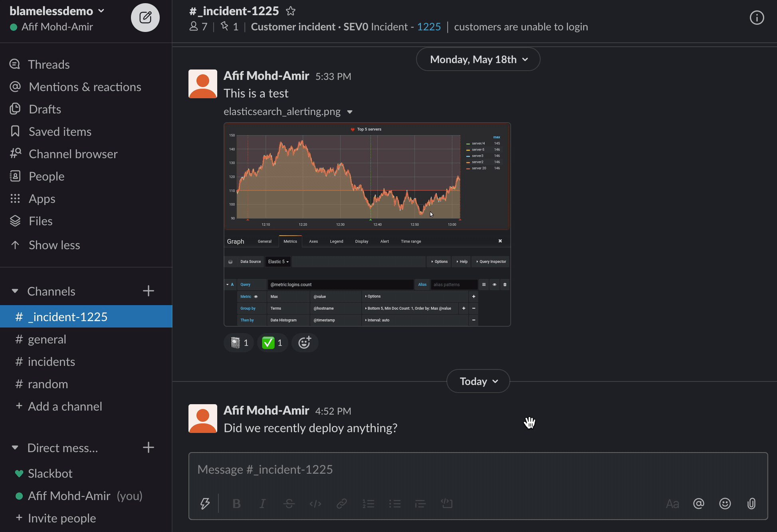Click plus icon next to Channels
777x532 pixels.
[149, 291]
